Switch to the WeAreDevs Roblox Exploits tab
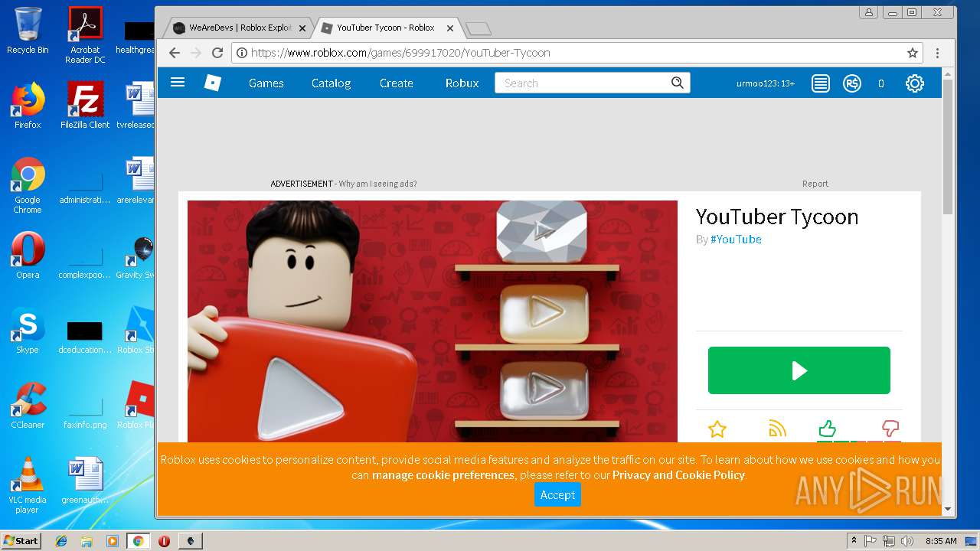Image resolution: width=980 pixels, height=551 pixels. coord(240,28)
